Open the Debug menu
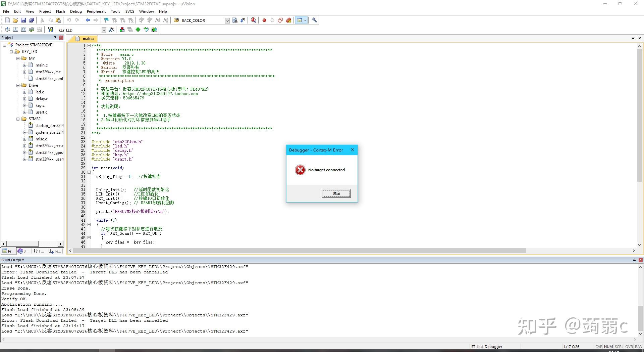 76,11
